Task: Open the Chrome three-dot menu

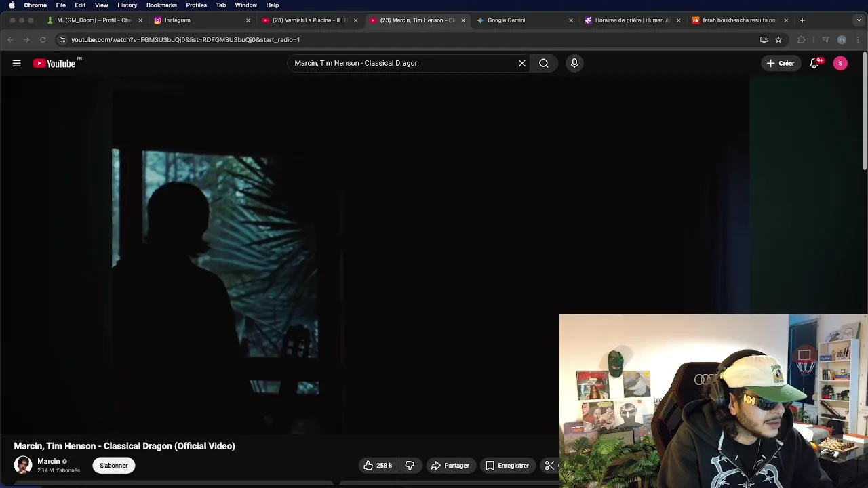Action: [x=858, y=39]
